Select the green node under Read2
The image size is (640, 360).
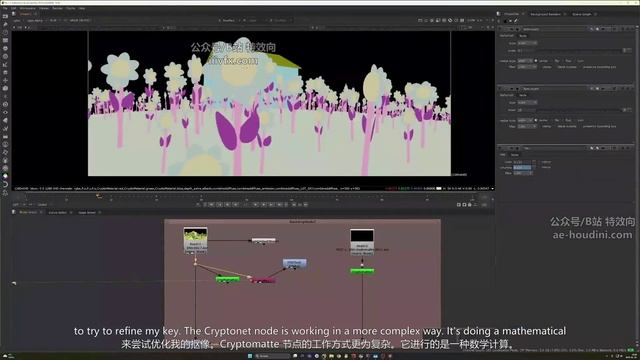[362, 271]
